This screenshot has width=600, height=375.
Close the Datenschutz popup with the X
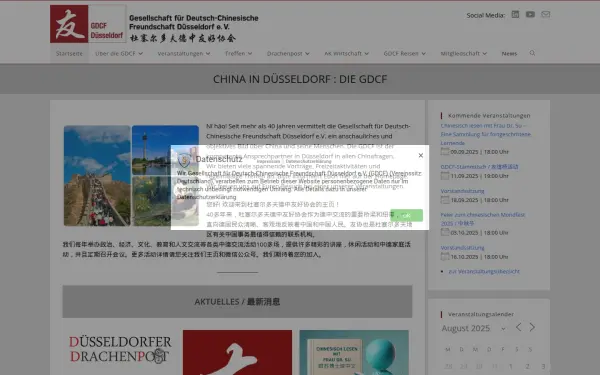[421, 155]
